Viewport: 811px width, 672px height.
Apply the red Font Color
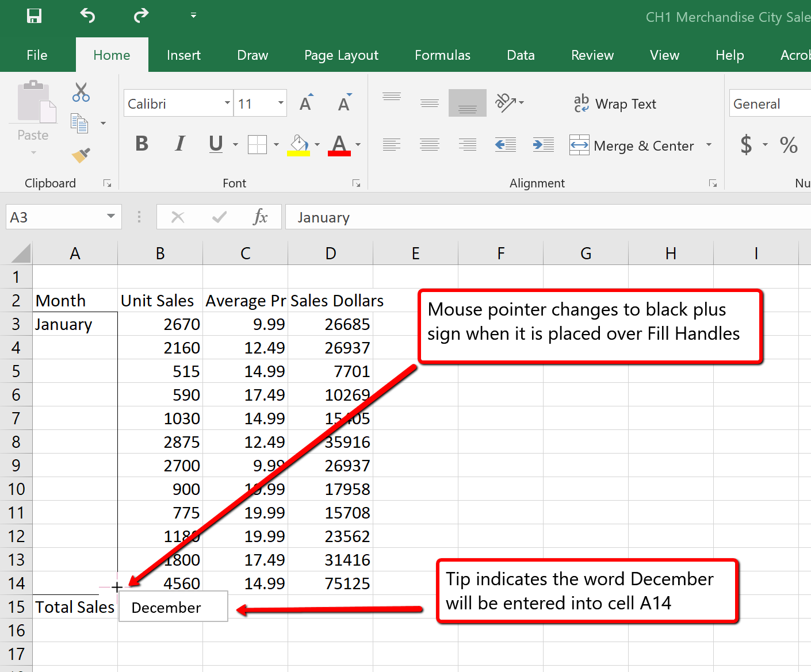339,145
